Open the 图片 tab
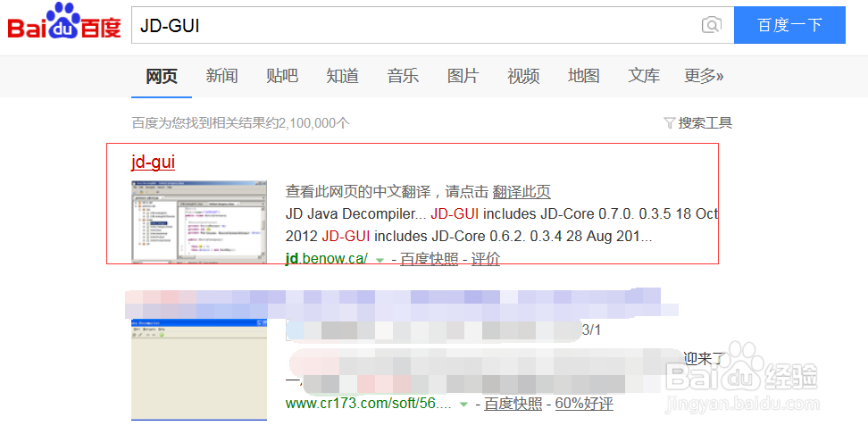Screen dimensions: 868x434 click(463, 76)
